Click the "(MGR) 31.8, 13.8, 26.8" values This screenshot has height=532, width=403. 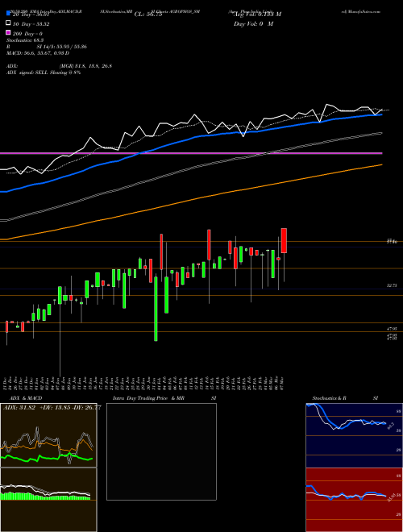point(85,66)
